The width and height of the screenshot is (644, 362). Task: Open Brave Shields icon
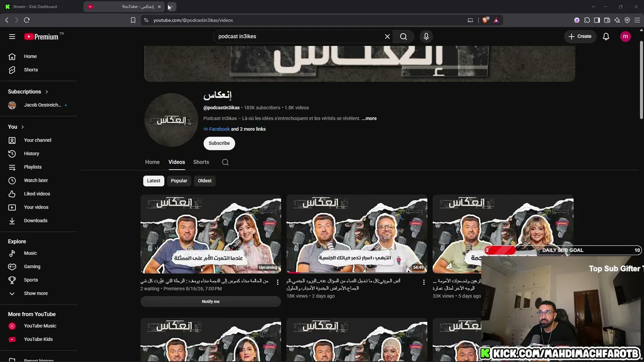click(x=485, y=20)
